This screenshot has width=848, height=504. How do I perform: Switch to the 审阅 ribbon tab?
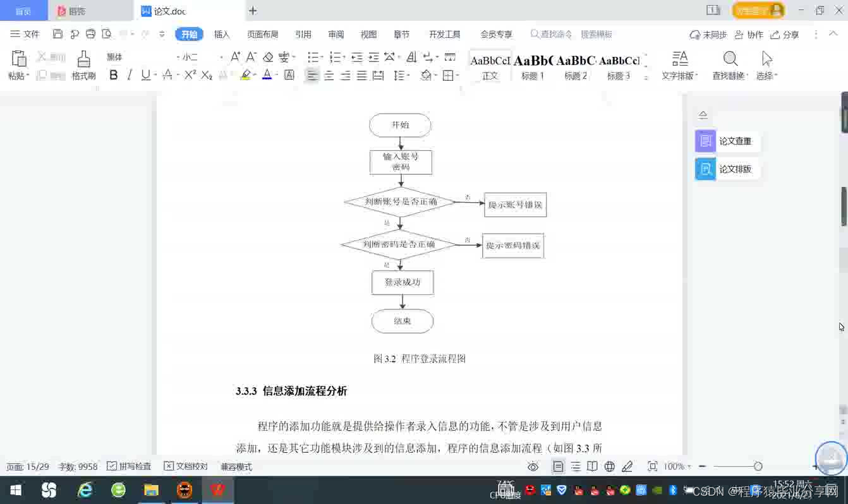[x=336, y=34]
